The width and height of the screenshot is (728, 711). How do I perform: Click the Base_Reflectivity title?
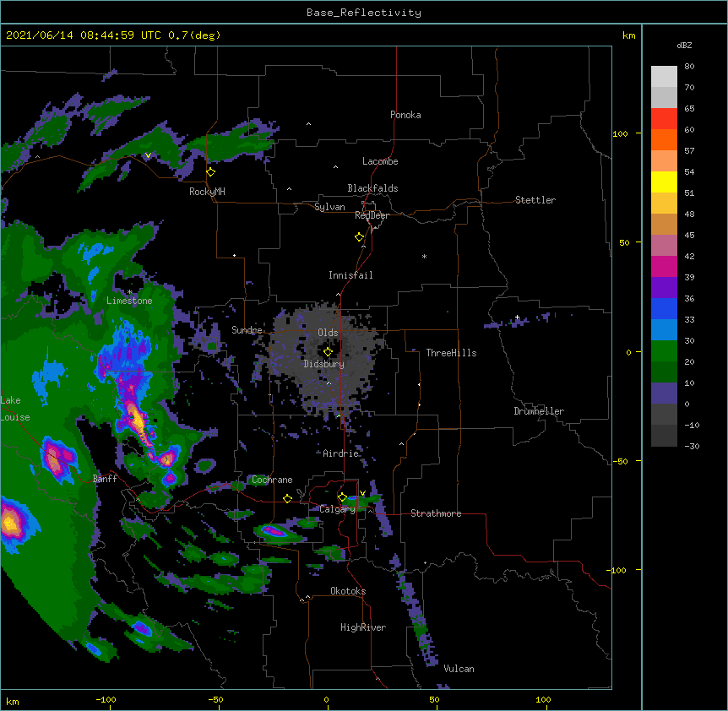click(x=364, y=13)
